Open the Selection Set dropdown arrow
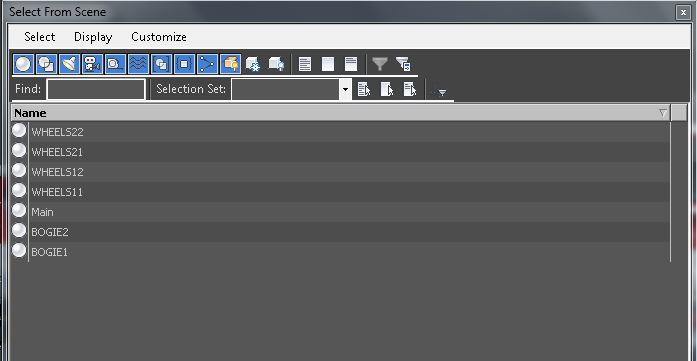This screenshot has height=361, width=697. (345, 89)
